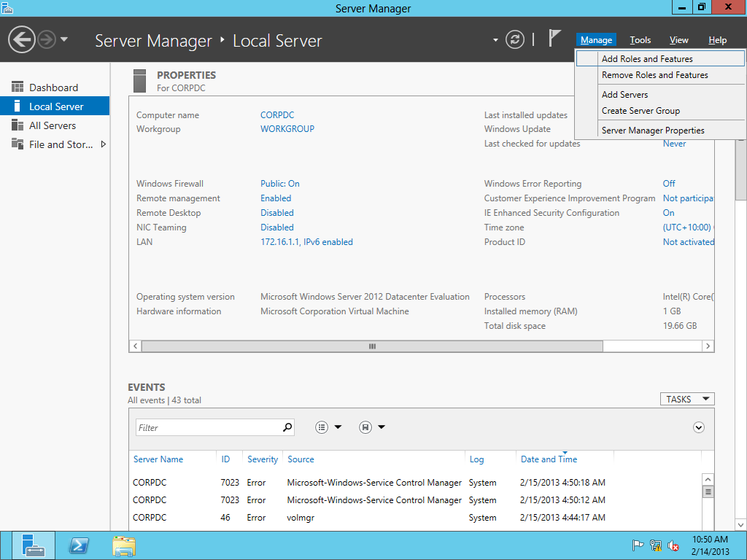Open the notifications flag icon
This screenshot has height=560, width=747.
555,39
